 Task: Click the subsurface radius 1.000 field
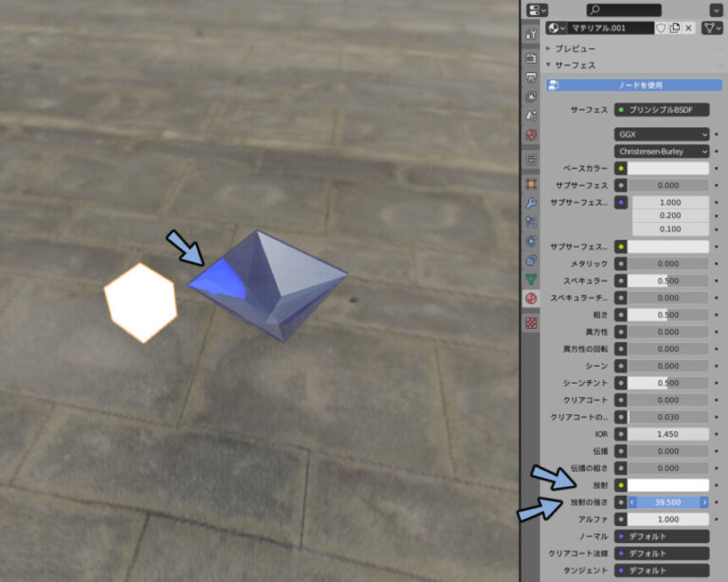click(x=670, y=202)
